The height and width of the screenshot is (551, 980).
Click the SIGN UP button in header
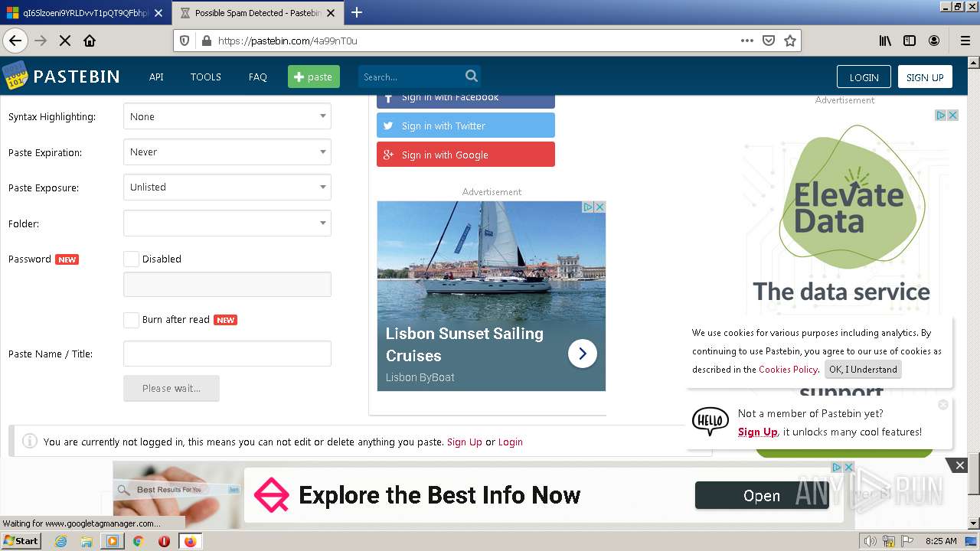click(x=925, y=77)
